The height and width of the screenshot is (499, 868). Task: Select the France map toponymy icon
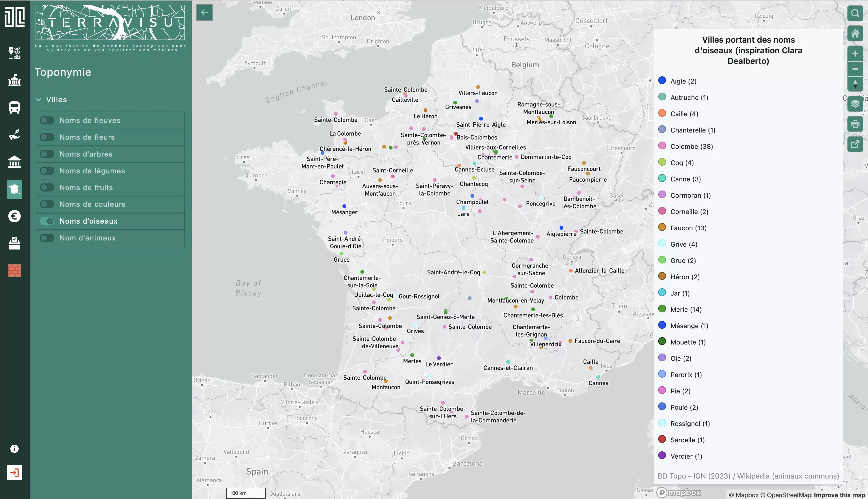[x=14, y=189]
